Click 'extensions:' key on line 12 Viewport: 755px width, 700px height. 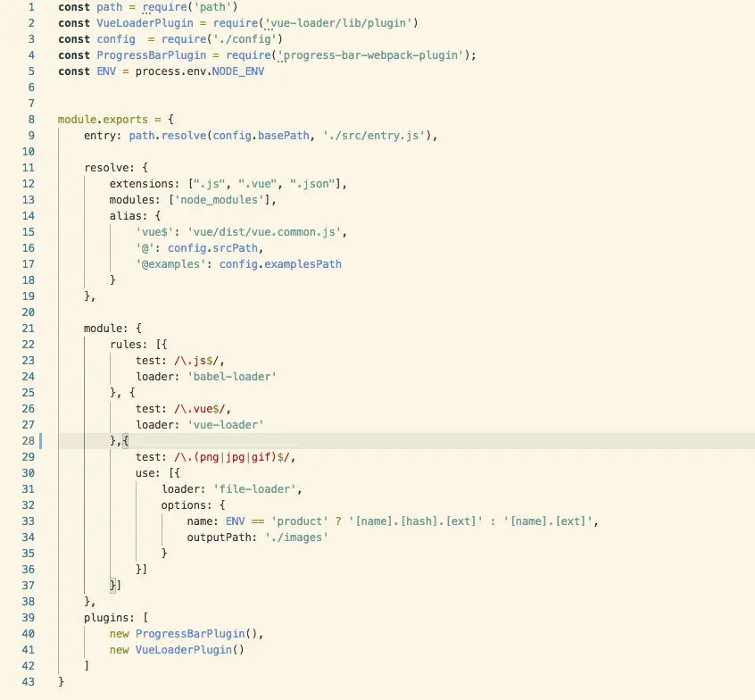pos(145,184)
